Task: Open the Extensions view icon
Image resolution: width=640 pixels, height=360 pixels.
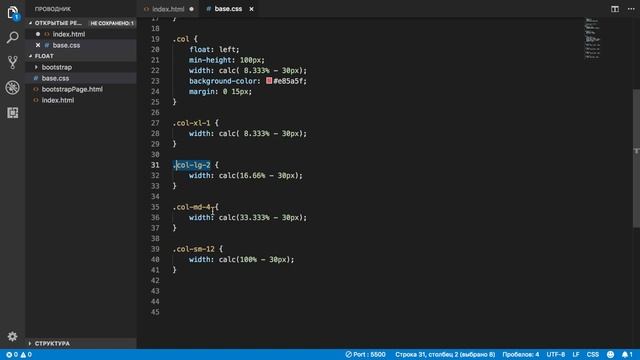Action: 13,113
